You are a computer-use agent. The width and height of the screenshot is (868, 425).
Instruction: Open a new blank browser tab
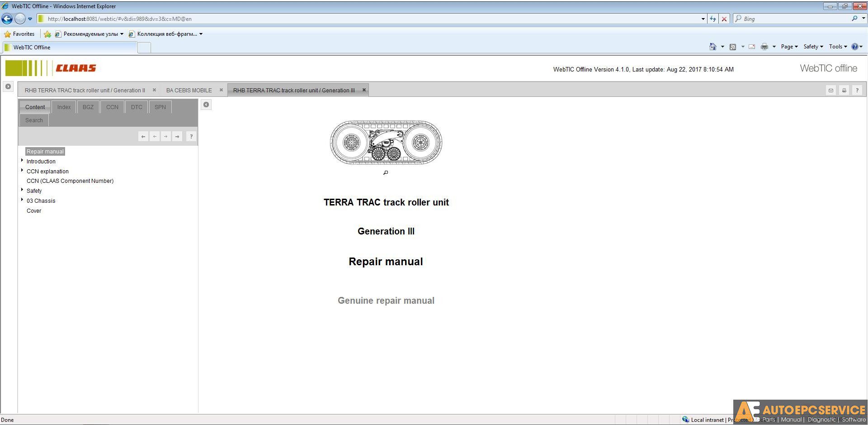[x=144, y=48]
